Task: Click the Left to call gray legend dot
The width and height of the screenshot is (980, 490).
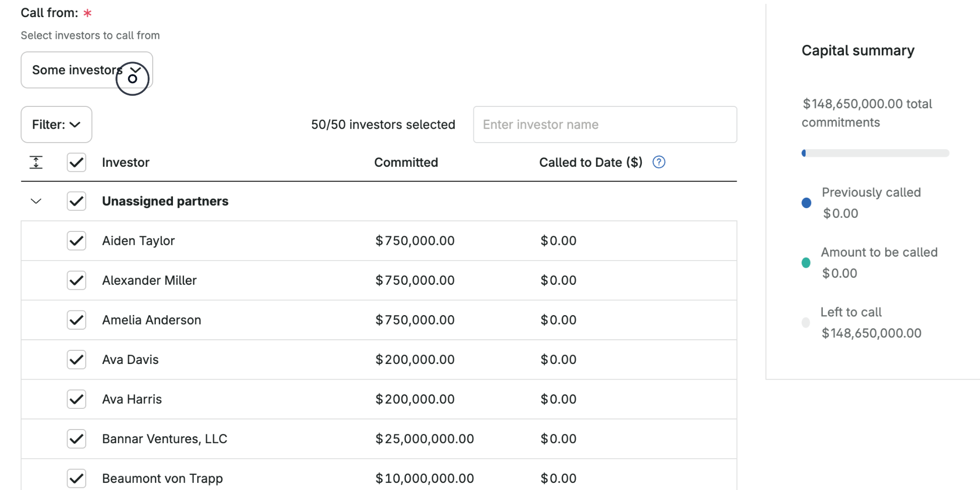Action: 806,322
